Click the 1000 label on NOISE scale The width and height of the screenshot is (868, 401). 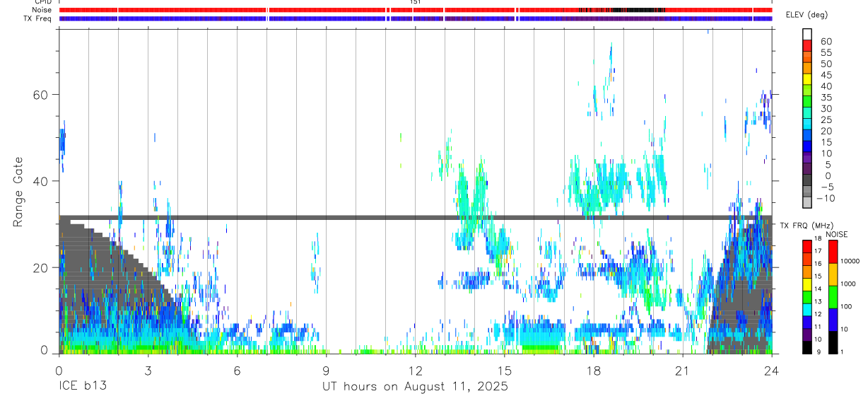pyautogui.click(x=850, y=284)
